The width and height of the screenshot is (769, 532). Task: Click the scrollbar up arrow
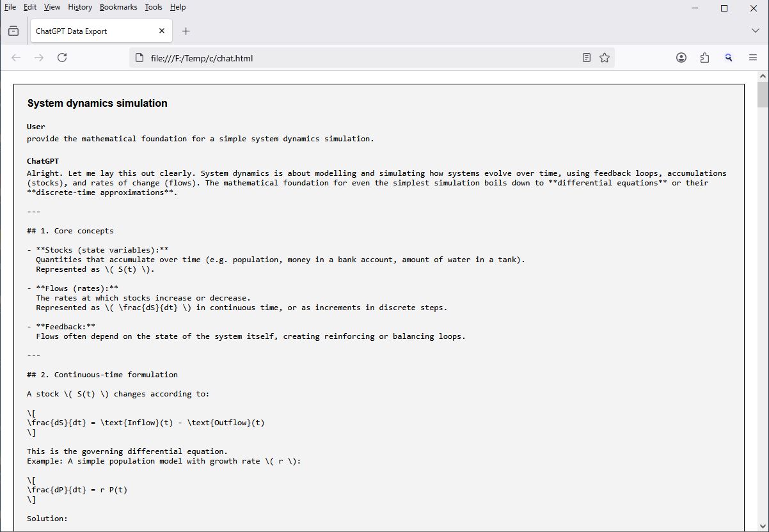tap(763, 76)
